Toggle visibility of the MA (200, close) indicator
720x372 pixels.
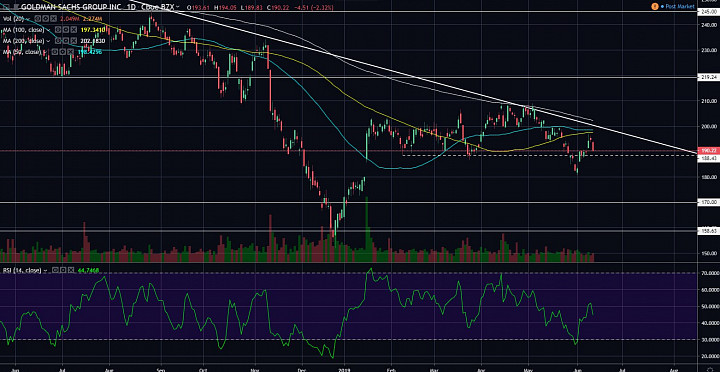pyautogui.click(x=58, y=41)
